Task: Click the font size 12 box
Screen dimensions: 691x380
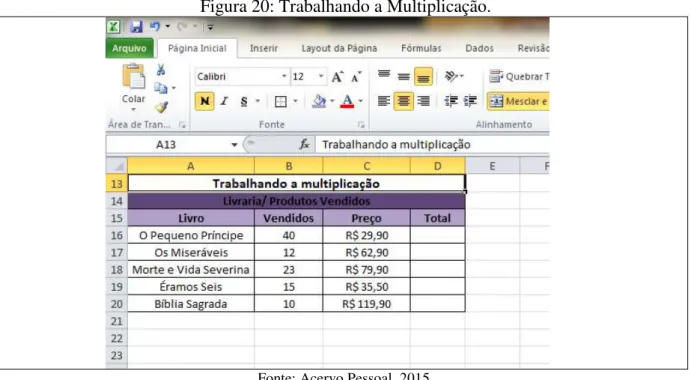Action: coord(304,77)
